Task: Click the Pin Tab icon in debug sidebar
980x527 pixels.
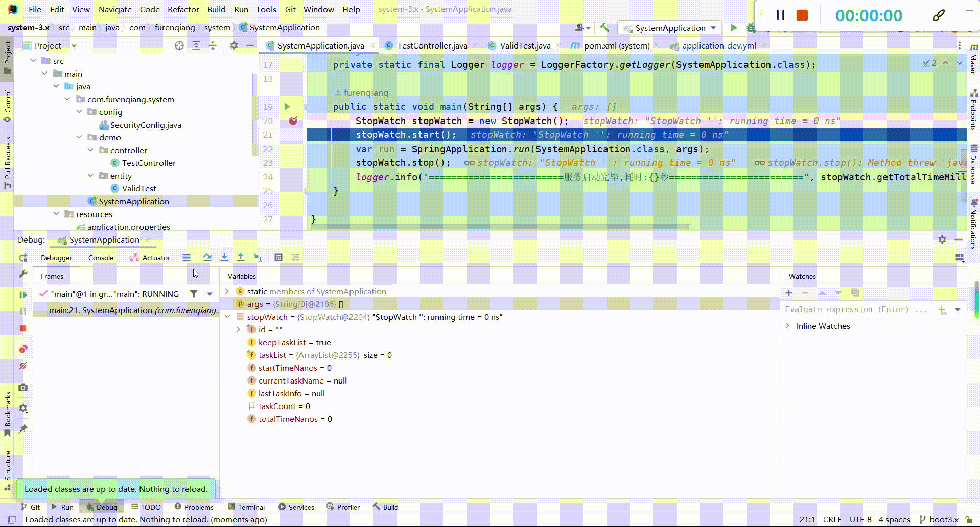Action: [x=23, y=429]
